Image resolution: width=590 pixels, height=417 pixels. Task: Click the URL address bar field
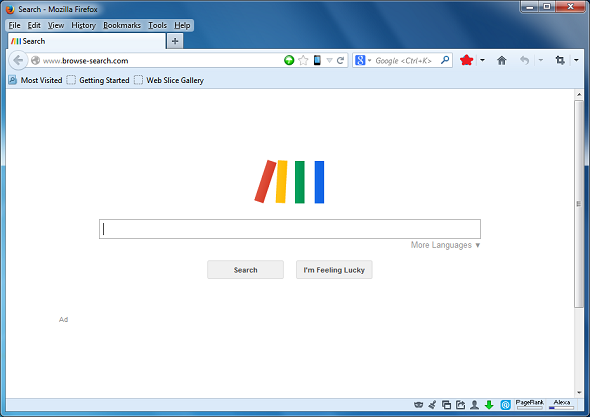(x=162, y=60)
